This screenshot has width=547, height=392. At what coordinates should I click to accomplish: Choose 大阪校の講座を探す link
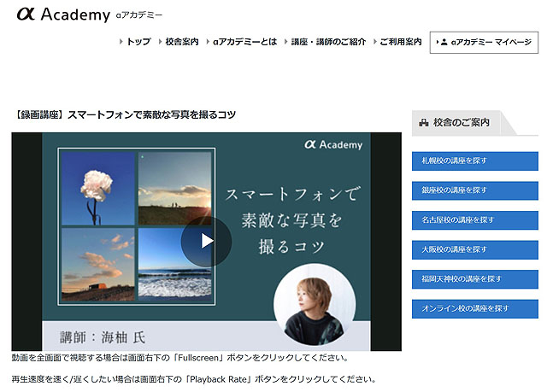(x=474, y=249)
